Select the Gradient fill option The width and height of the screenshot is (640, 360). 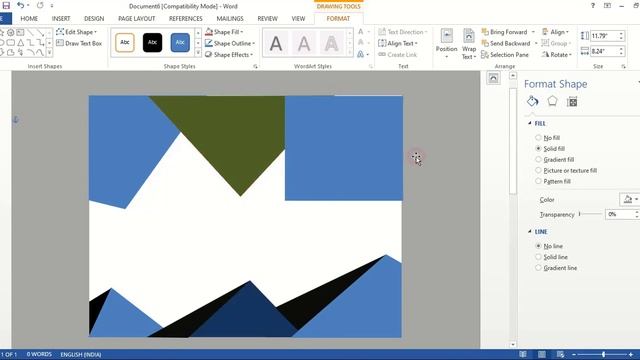tap(554, 160)
